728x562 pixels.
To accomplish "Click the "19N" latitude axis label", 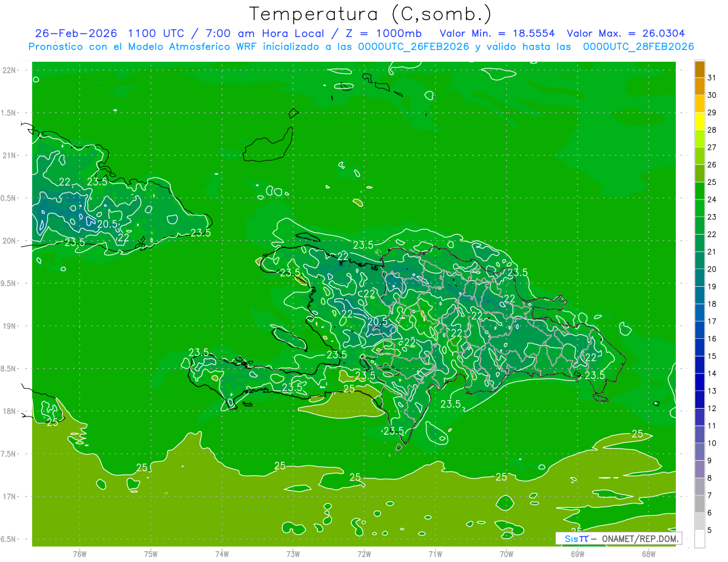I will pyautogui.click(x=9, y=326).
